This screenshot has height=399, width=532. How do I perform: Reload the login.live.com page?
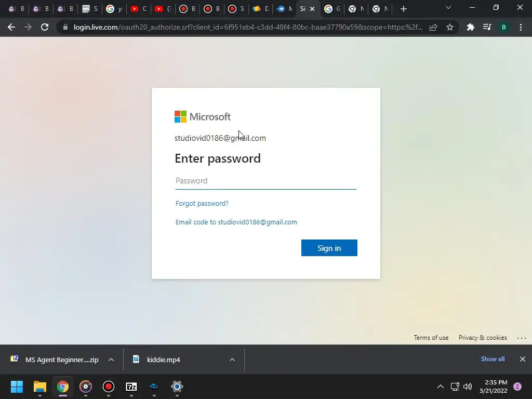pos(45,27)
